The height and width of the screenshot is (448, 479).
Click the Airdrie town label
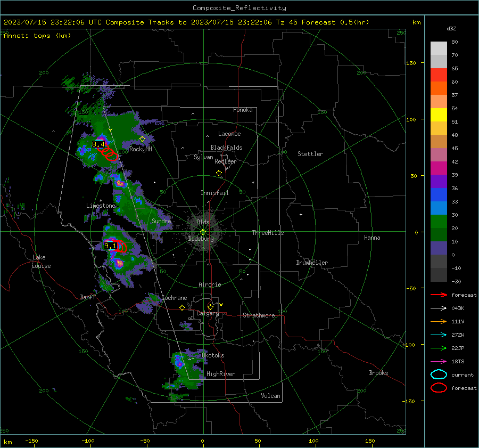(210, 284)
